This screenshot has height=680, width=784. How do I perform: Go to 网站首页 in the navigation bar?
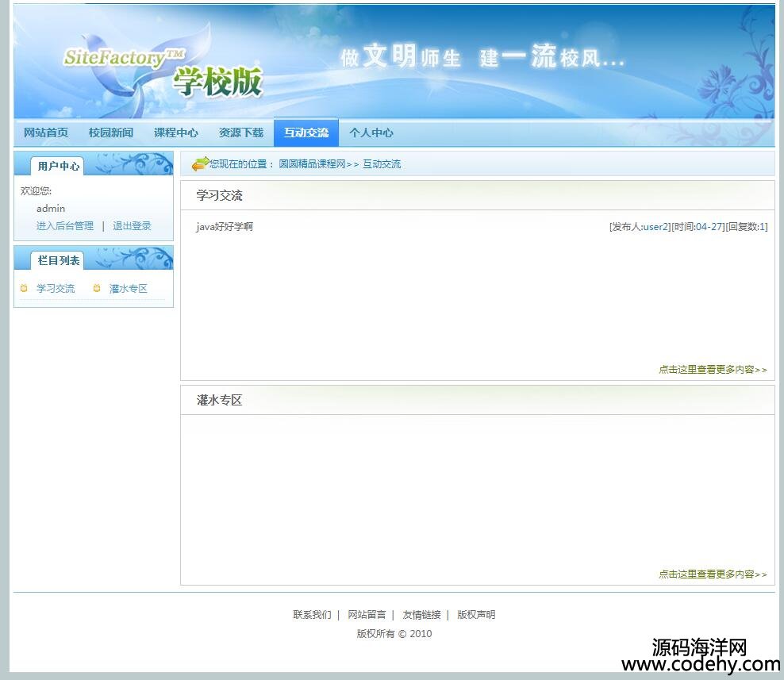pyautogui.click(x=46, y=133)
